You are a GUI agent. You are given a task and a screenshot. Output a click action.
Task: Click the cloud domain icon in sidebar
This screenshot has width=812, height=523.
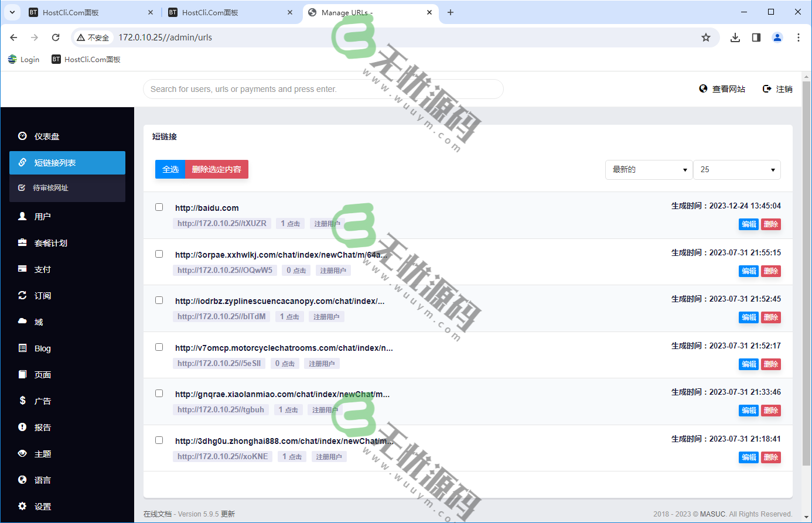coord(22,322)
